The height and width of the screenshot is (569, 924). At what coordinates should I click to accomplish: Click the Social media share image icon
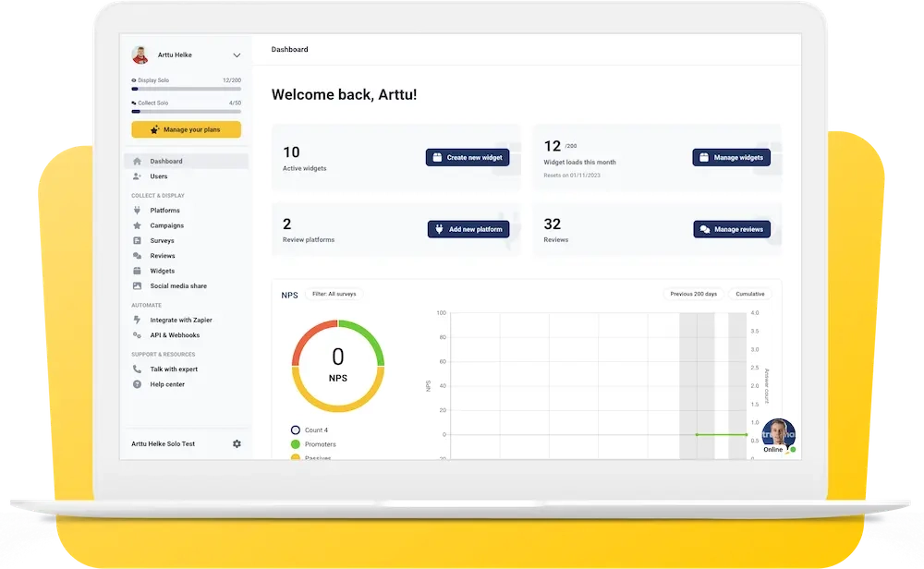click(x=137, y=286)
